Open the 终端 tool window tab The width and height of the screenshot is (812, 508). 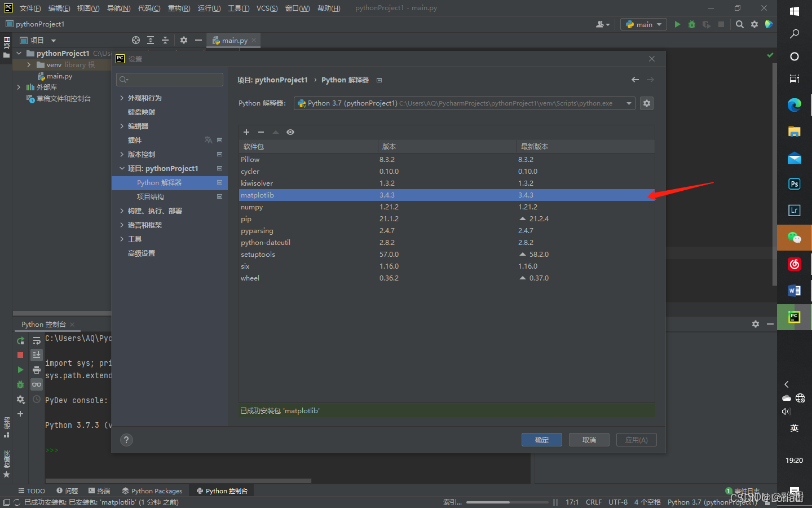pos(99,491)
